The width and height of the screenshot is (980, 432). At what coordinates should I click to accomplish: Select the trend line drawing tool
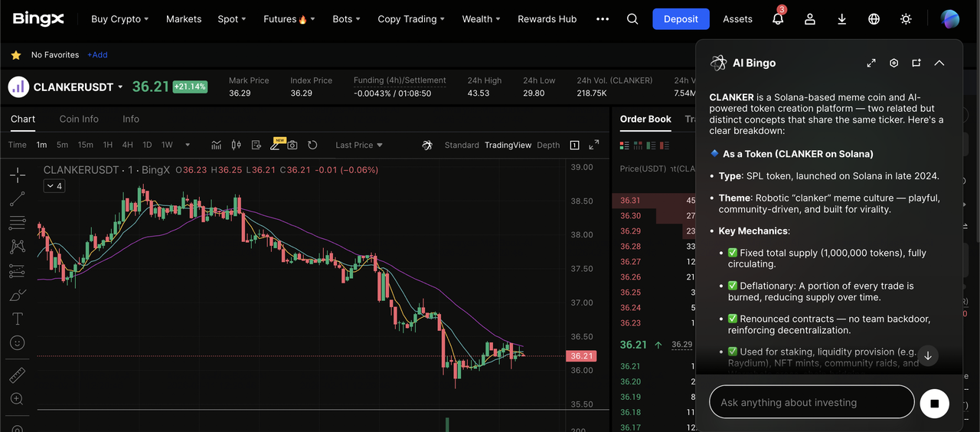click(17, 199)
